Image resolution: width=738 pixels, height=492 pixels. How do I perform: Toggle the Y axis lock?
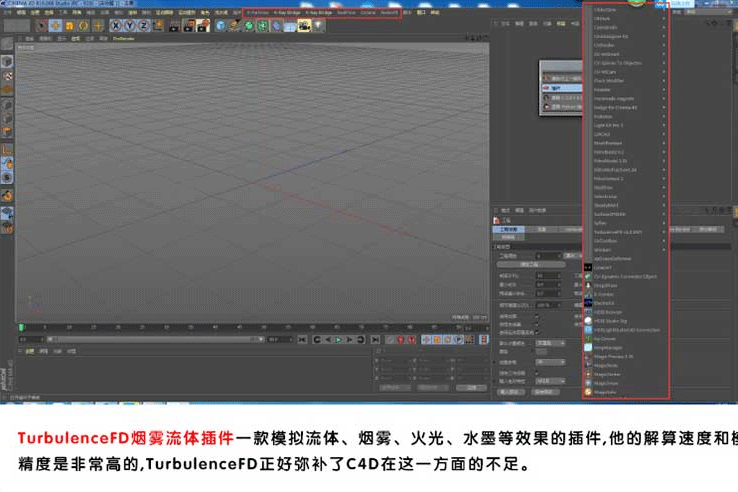pyautogui.click(x=129, y=25)
